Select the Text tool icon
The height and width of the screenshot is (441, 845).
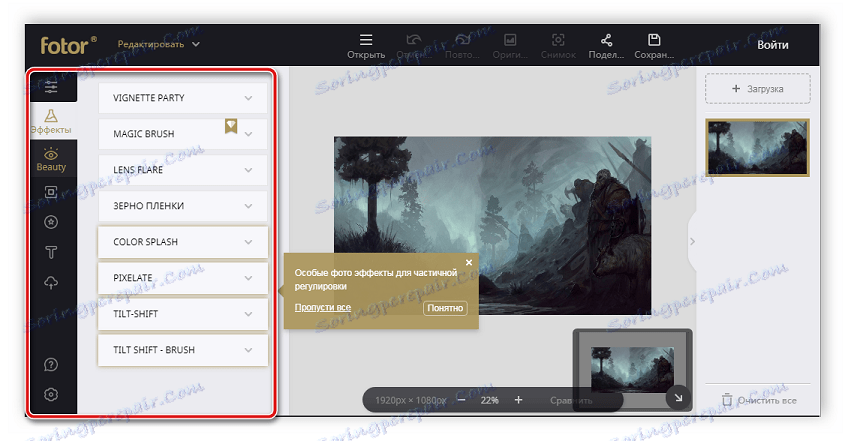pyautogui.click(x=51, y=252)
